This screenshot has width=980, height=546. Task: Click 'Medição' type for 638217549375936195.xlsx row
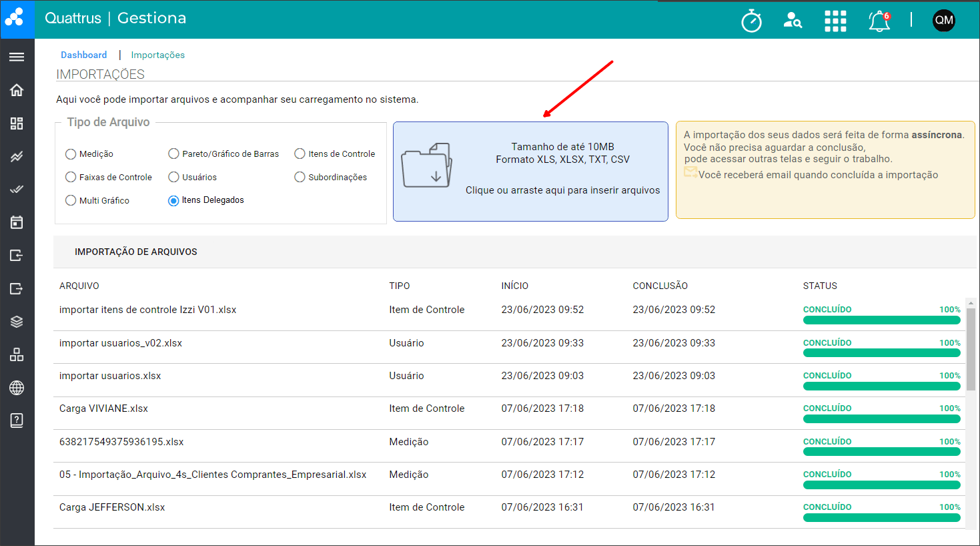409,442
